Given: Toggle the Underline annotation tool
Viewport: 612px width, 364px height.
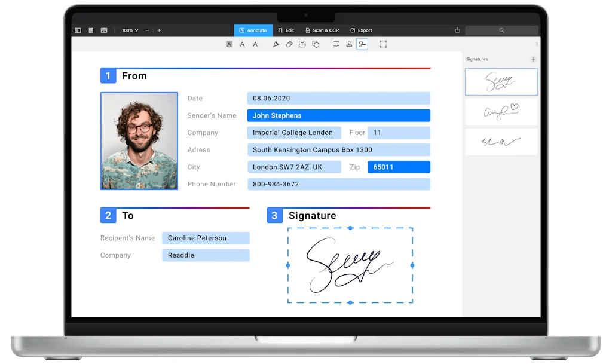Looking at the screenshot, I should click(241, 44).
